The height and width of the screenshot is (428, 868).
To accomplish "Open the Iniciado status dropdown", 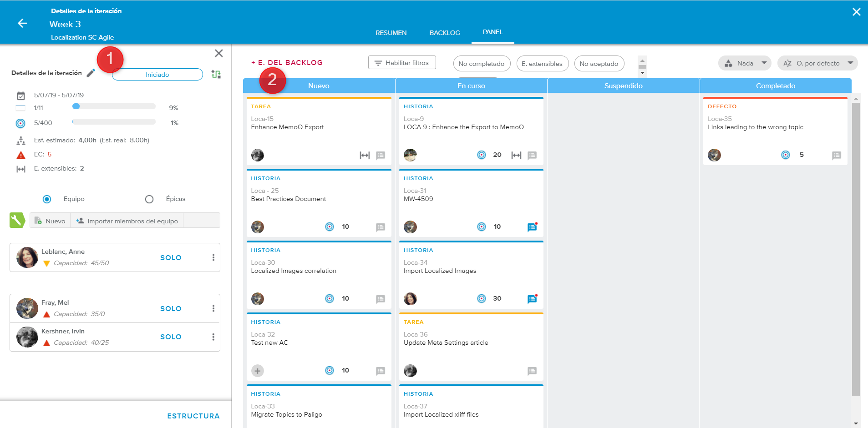I will tap(157, 75).
